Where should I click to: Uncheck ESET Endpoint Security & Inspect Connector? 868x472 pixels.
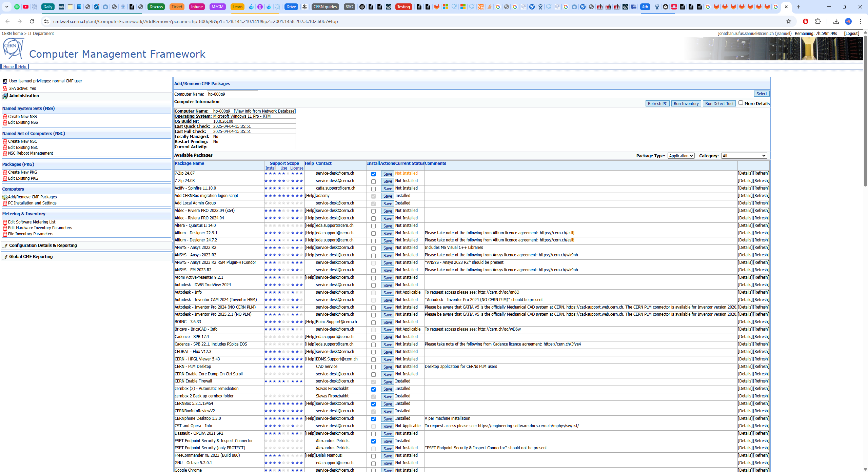(373, 441)
